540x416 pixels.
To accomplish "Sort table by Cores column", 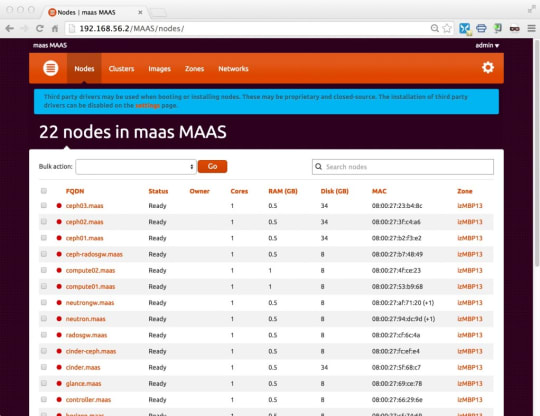I will pyautogui.click(x=239, y=191).
